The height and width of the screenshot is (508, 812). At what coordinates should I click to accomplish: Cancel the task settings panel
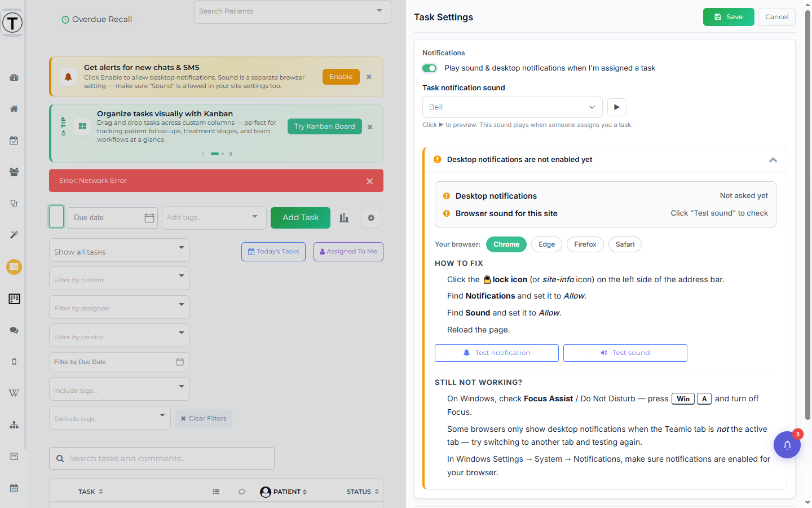777,17
